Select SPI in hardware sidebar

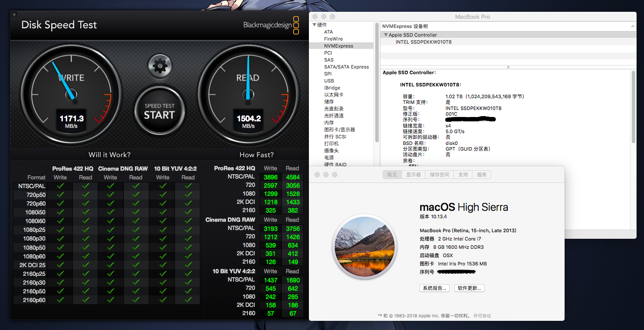328,74
